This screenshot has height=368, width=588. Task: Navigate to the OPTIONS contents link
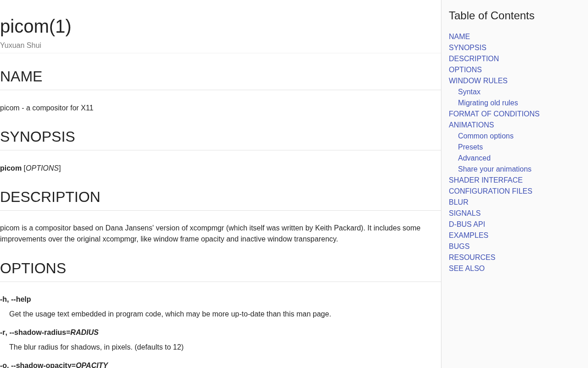(465, 70)
